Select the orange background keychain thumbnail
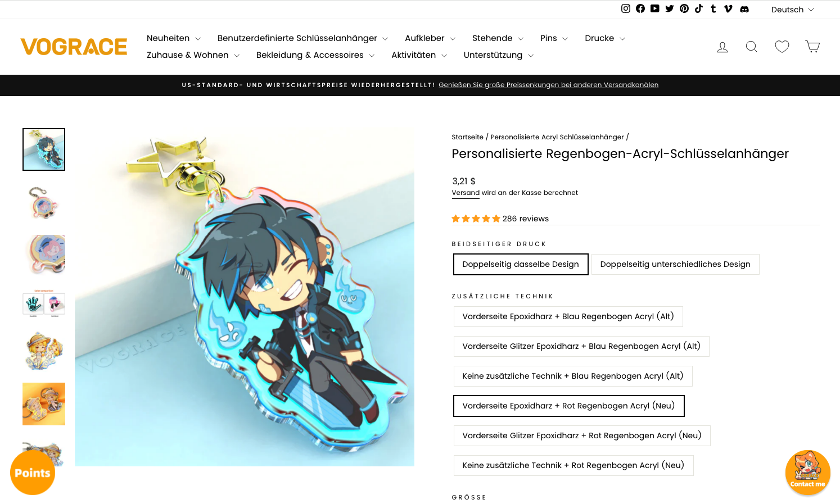Image resolution: width=840 pixels, height=504 pixels. coord(44,404)
